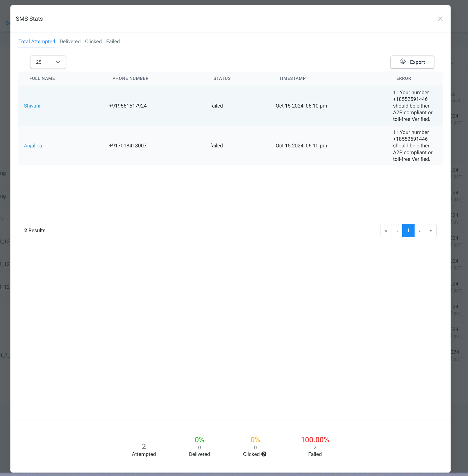Open the Failed tab

(113, 41)
